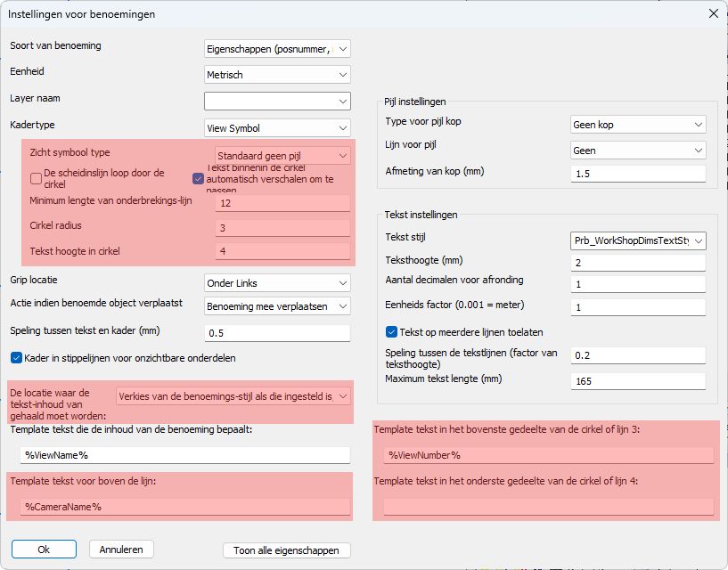Open the 'Soort van benoeming' dropdown

[x=277, y=49]
